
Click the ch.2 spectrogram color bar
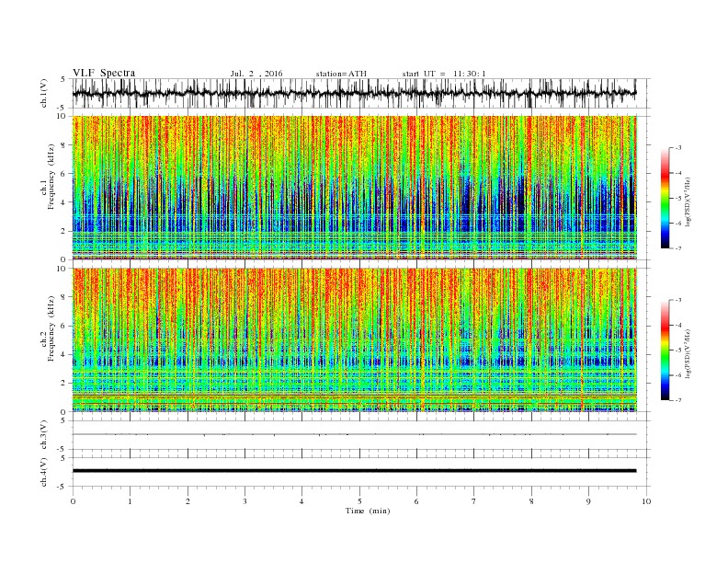665,350
